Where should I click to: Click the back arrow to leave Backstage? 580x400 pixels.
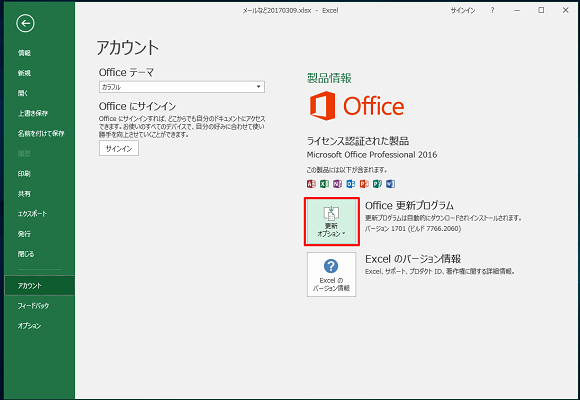click(25, 24)
